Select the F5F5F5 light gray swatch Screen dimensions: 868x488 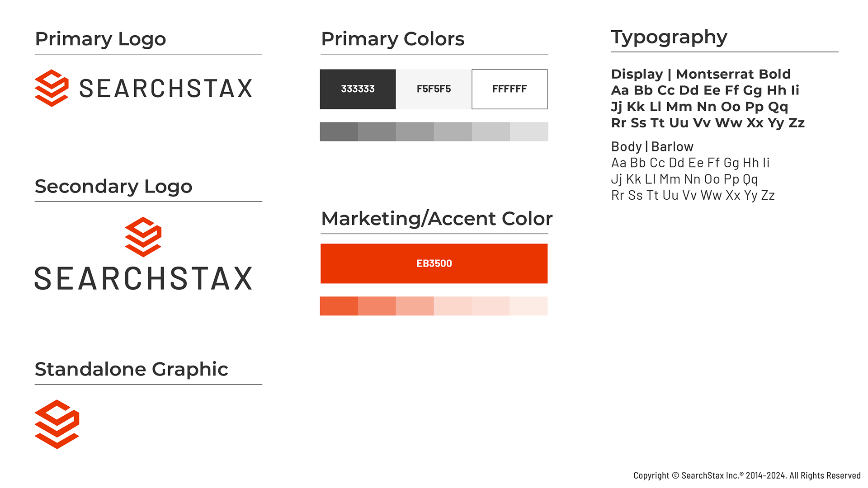click(434, 89)
